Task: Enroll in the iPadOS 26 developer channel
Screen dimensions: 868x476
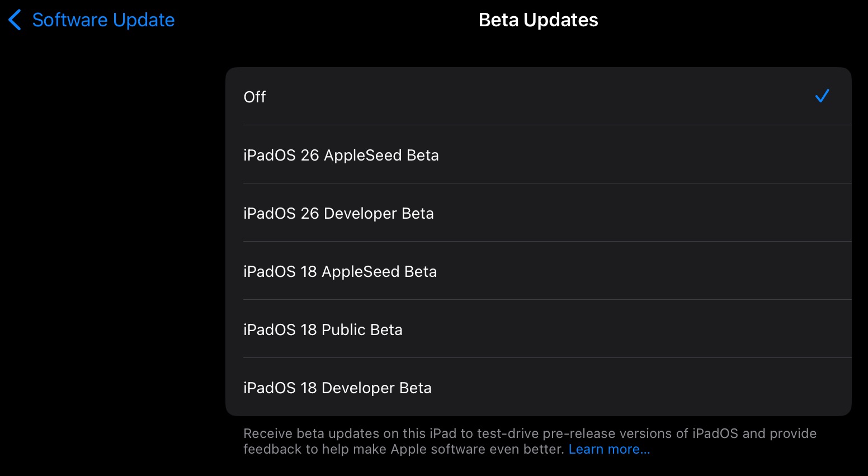Action: 537,213
